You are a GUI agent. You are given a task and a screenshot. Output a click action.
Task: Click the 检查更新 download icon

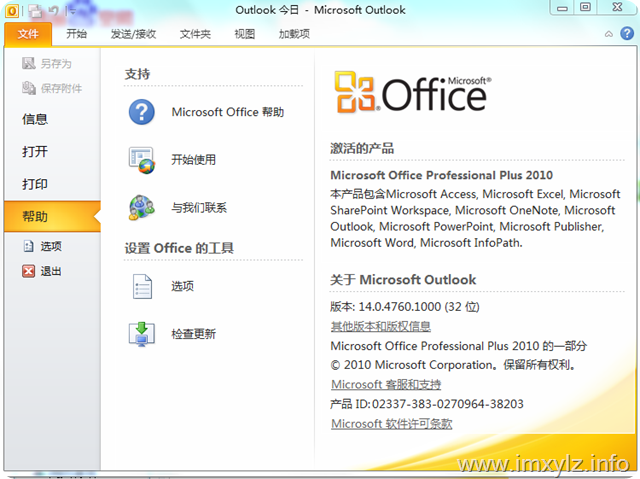pos(141,334)
